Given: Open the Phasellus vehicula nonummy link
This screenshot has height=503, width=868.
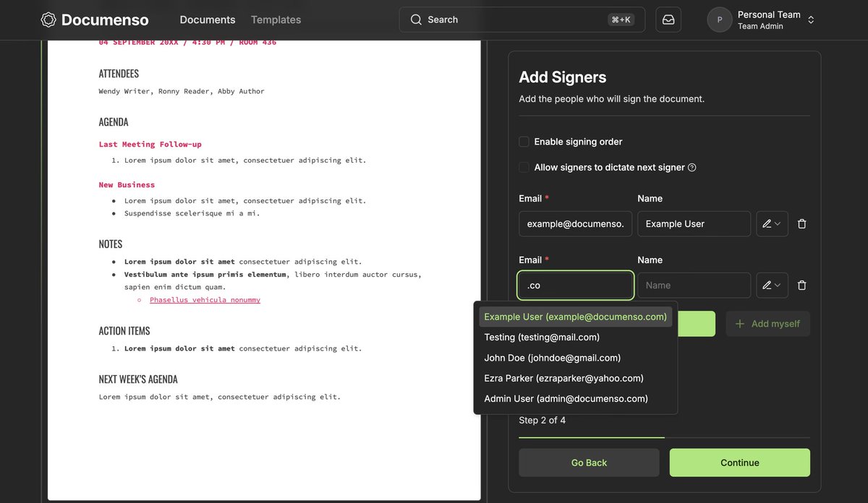Looking at the screenshot, I should (x=205, y=300).
